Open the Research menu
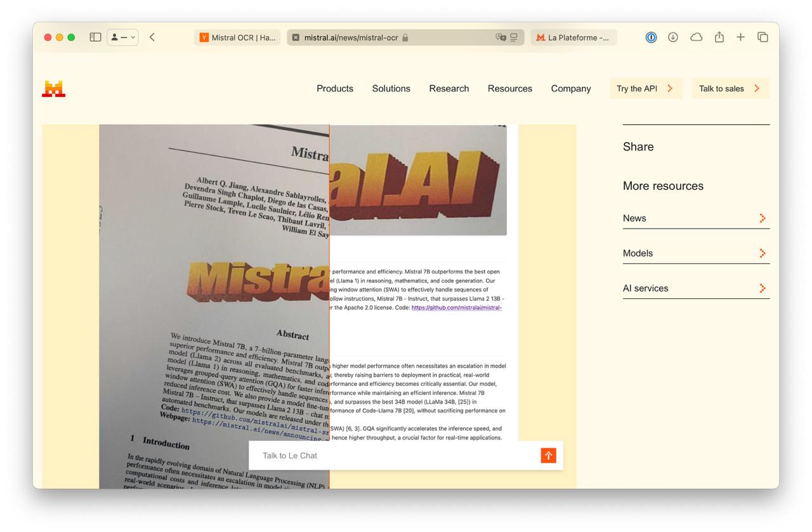 pyautogui.click(x=449, y=89)
